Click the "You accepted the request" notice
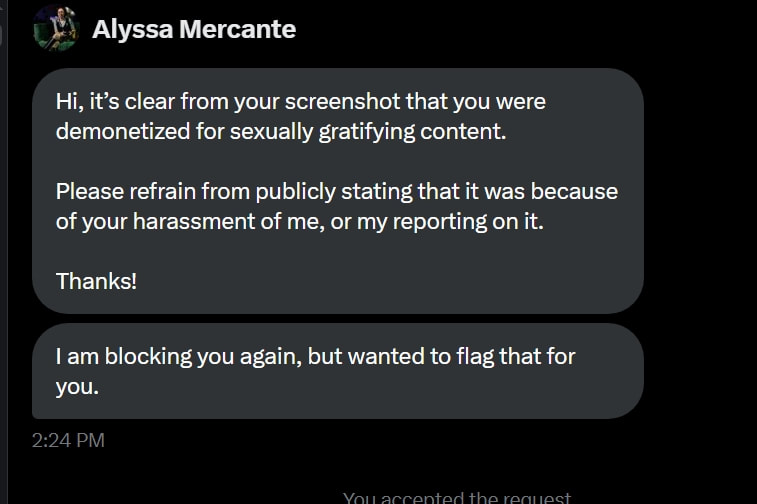 [457, 497]
